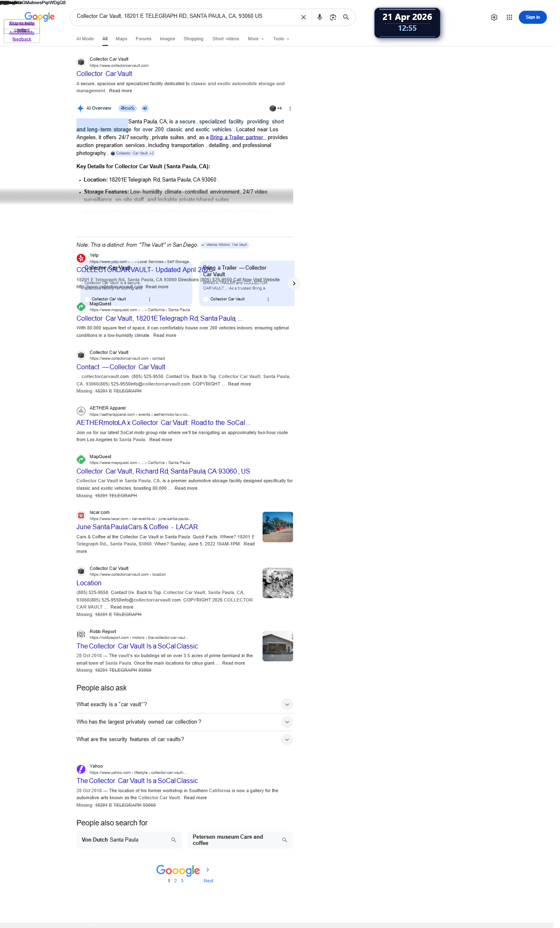Switch to Short videos tab
This screenshot has width=560, height=928.
(x=226, y=39)
